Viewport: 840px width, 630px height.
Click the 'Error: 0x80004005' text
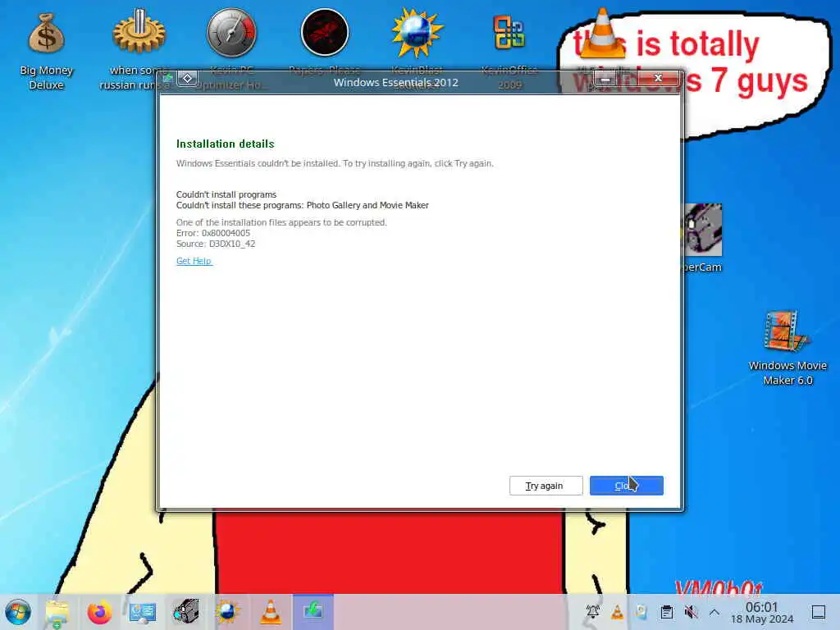[x=213, y=233]
